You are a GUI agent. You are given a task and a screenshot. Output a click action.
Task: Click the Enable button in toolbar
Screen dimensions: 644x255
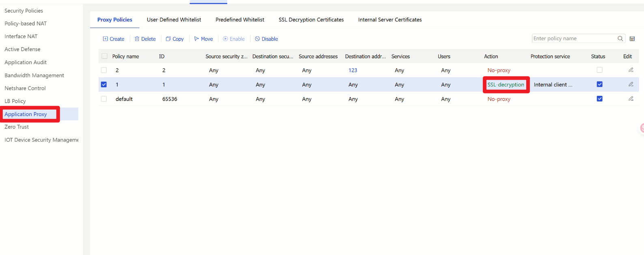[234, 39]
